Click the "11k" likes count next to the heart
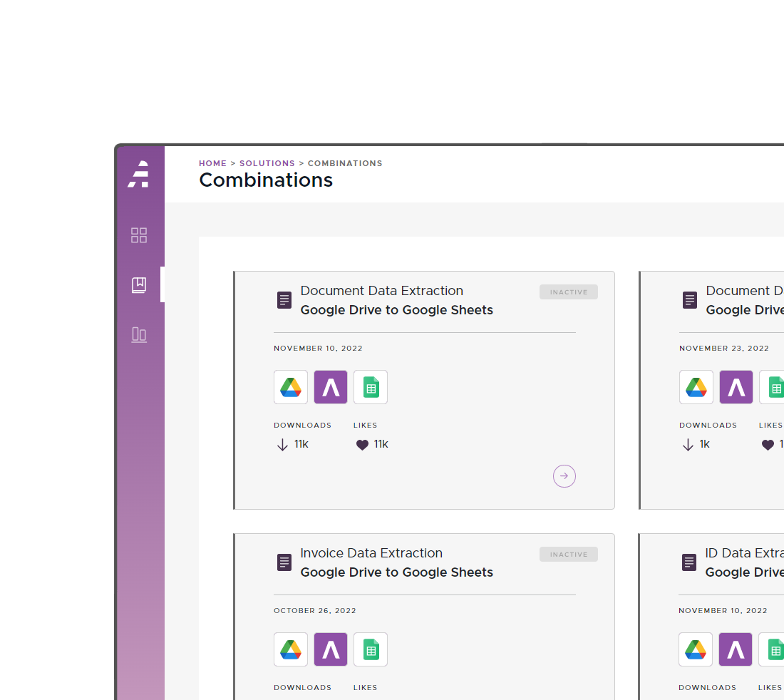Screen dimensions: 784x700 [381, 444]
